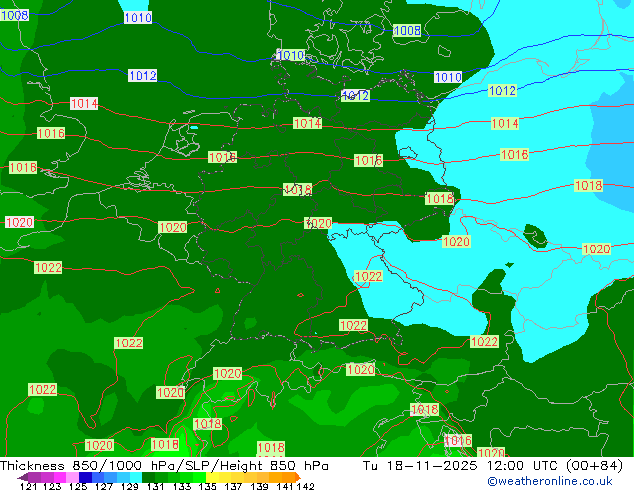The image size is (634, 490).
Task: Click the legend value '133'
Action: point(182,486)
